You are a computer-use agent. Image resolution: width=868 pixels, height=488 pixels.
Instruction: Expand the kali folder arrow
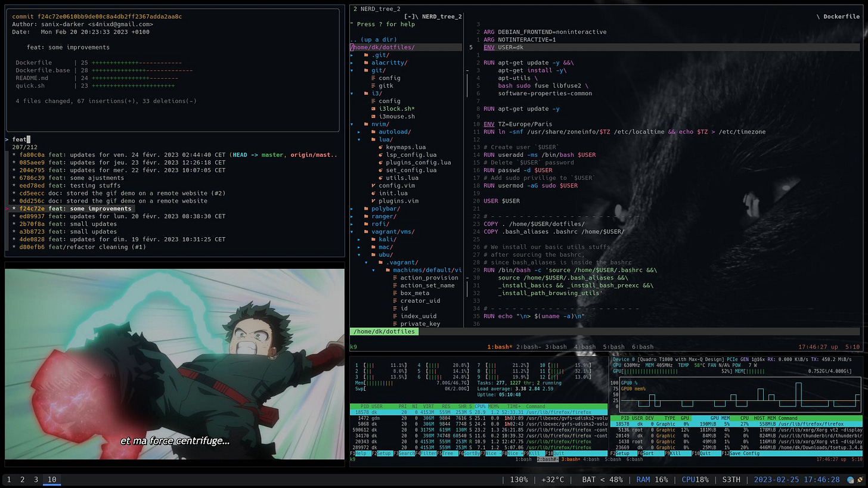tap(359, 240)
